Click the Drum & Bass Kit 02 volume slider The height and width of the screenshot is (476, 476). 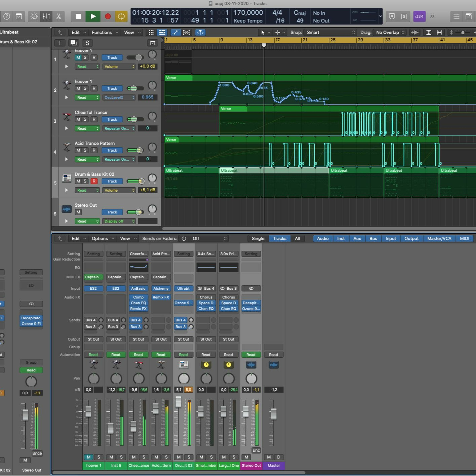point(135,181)
